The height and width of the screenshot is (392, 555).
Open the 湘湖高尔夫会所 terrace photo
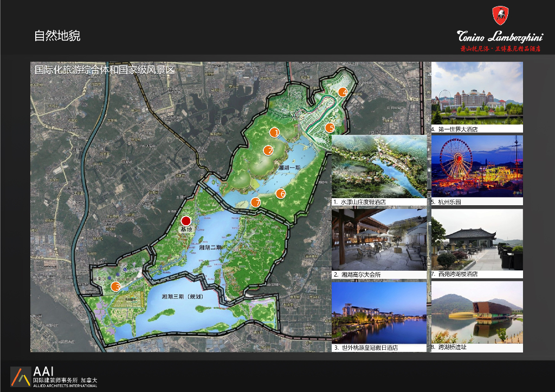pos(379,240)
